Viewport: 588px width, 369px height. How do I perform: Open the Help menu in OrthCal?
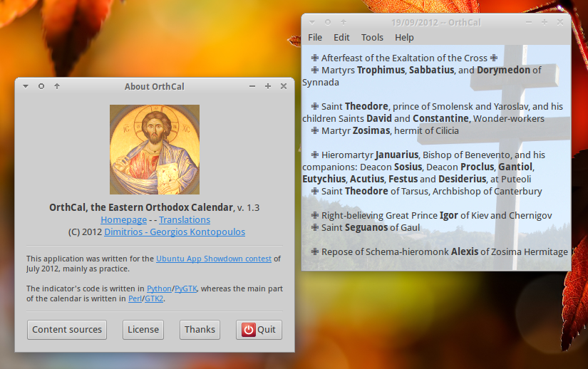click(x=404, y=38)
